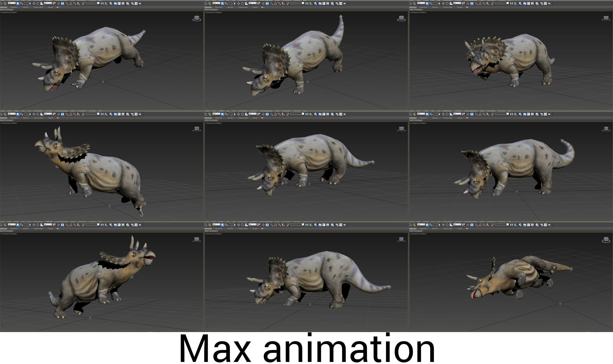Click ViewCube in top-left screenshot viewport

pyautogui.click(x=197, y=19)
